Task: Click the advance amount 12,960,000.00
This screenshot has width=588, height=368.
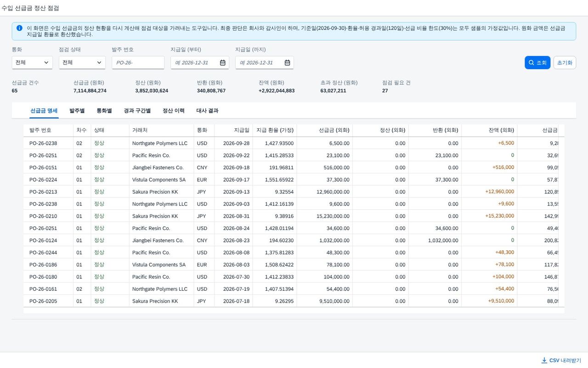Action: 333,192
